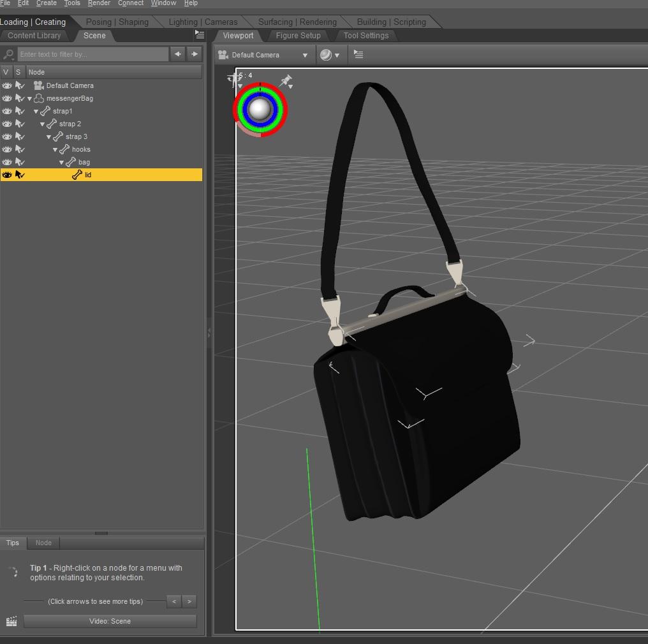Toggle visibility eye for hooks node
This screenshot has width=648, height=644.
(x=6, y=149)
